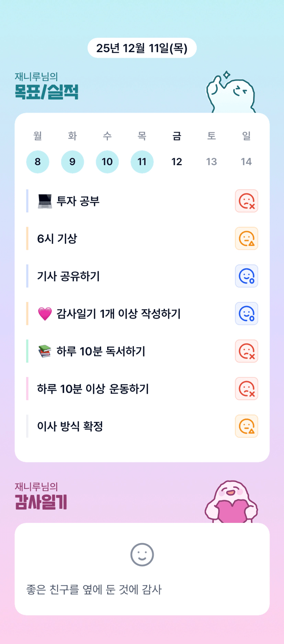This screenshot has width=284, height=644.
Task: Select Tuesday the 9th in week calendar
Action: tap(72, 162)
